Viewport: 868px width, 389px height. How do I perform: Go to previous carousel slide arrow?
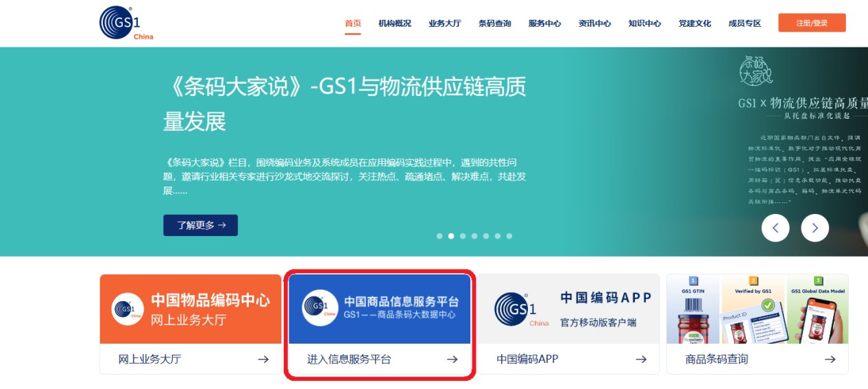pos(775,228)
